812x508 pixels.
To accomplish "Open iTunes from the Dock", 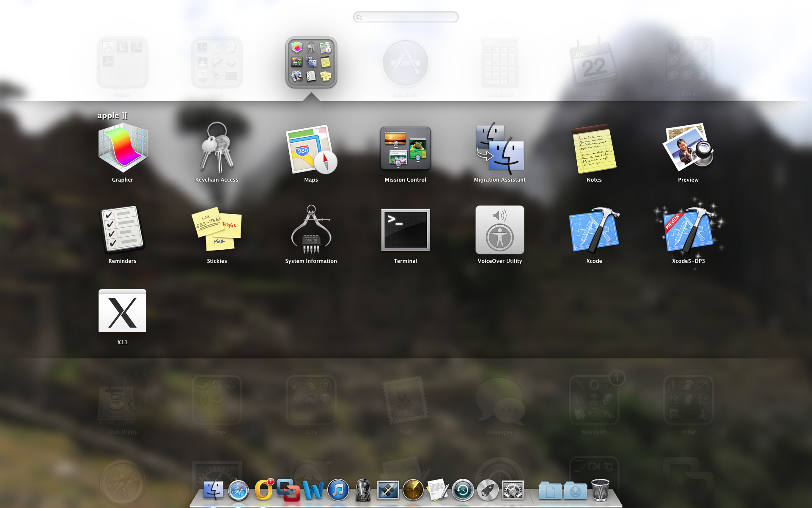I will click(x=338, y=491).
